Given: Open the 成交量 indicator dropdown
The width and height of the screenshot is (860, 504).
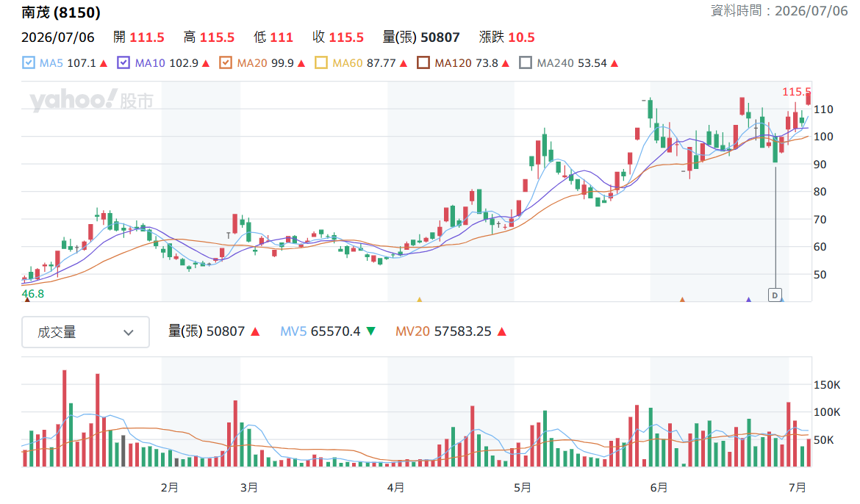Looking at the screenshot, I should 85,332.
